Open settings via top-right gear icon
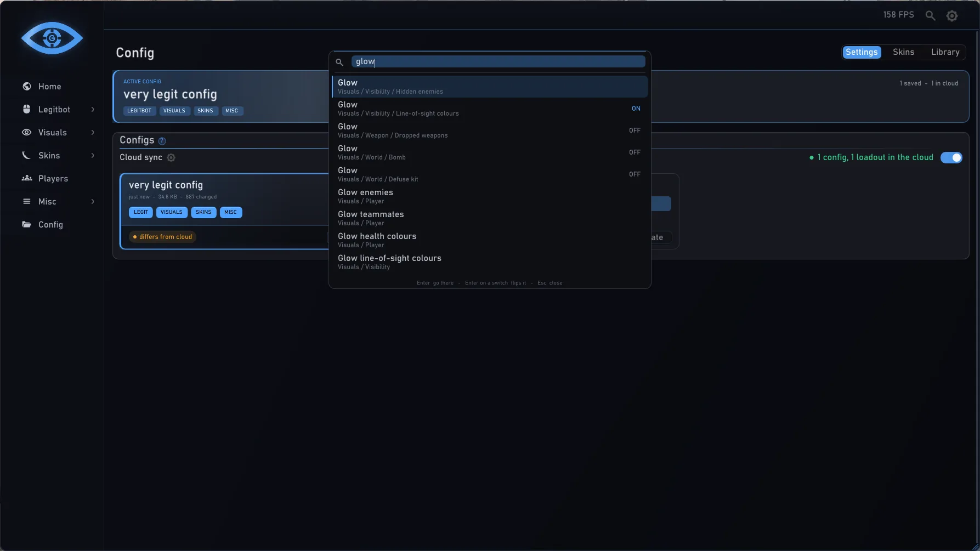The width and height of the screenshot is (980, 551). [x=952, y=16]
